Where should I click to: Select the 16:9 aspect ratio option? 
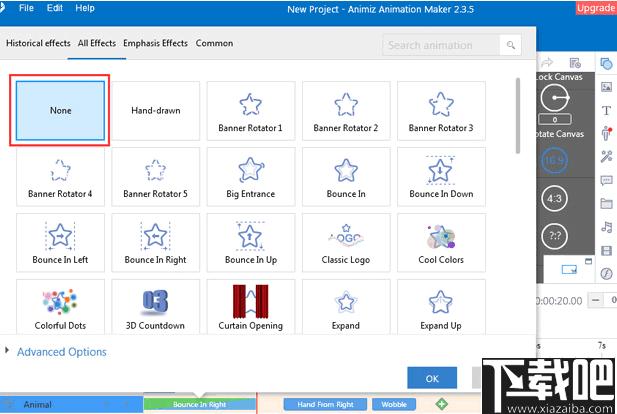(x=554, y=160)
